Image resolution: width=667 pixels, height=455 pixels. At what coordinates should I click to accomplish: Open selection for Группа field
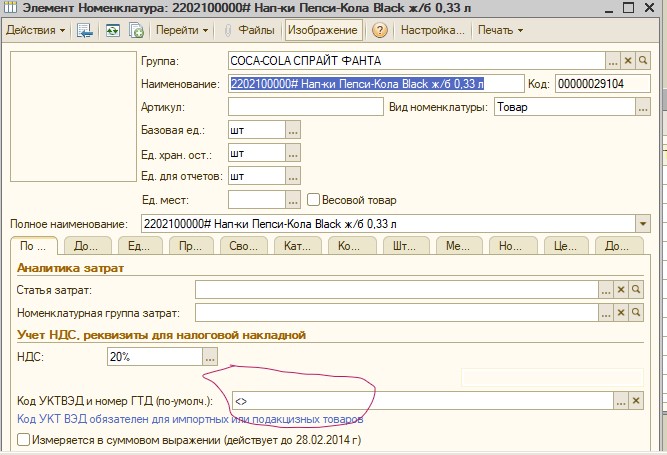click(613, 61)
